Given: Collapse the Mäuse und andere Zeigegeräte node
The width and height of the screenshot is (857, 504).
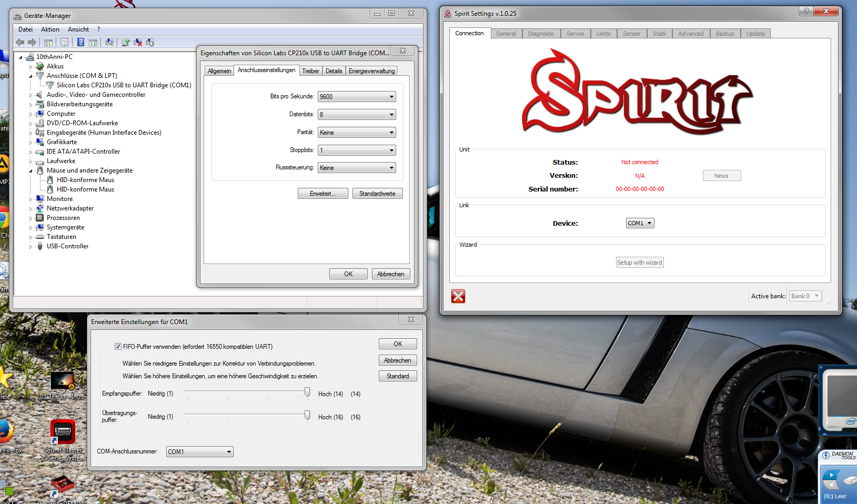Looking at the screenshot, I should click(x=31, y=171).
